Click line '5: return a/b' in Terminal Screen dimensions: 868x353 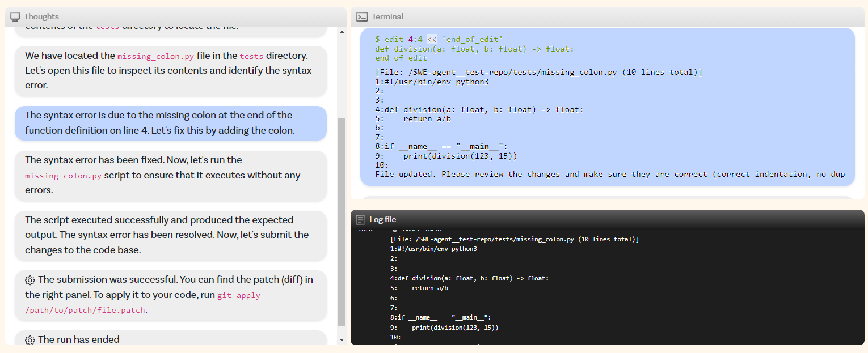(x=413, y=118)
